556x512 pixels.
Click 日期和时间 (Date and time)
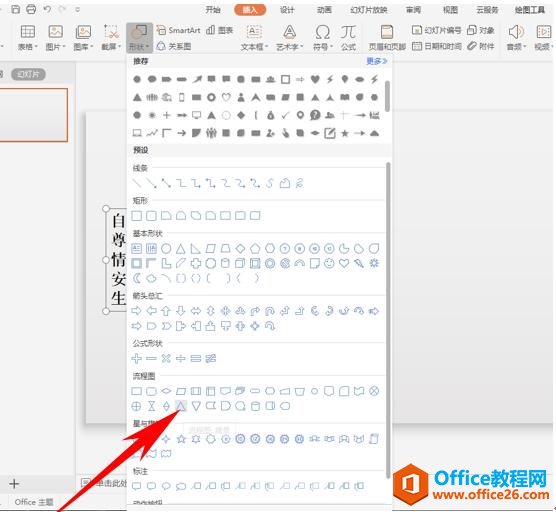pyautogui.click(x=437, y=46)
